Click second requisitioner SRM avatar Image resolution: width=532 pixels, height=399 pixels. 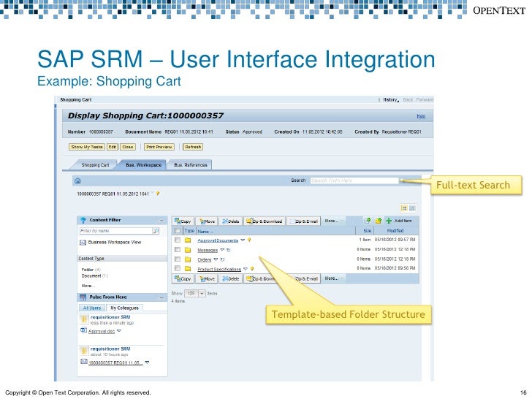pyautogui.click(x=84, y=351)
